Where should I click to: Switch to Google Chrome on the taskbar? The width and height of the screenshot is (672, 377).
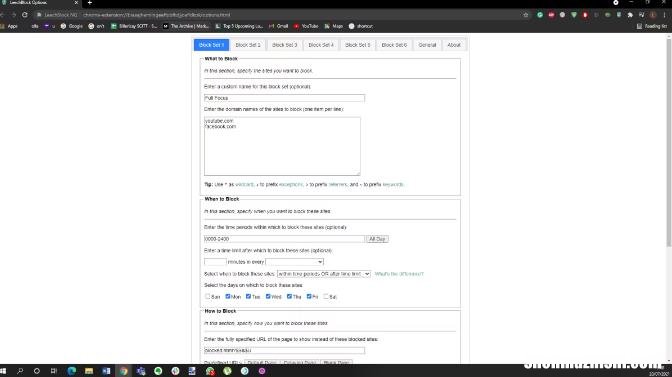point(123,371)
